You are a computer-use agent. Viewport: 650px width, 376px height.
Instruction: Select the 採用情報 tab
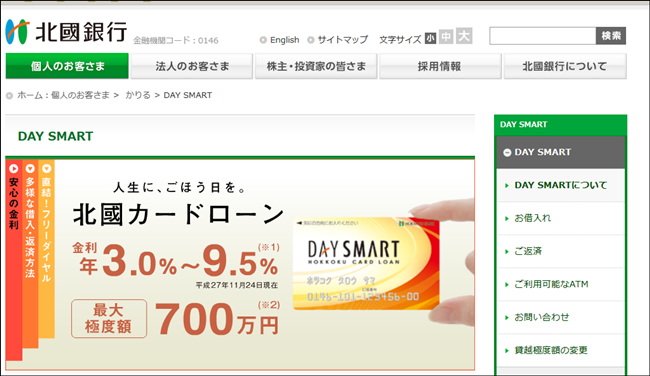click(440, 66)
